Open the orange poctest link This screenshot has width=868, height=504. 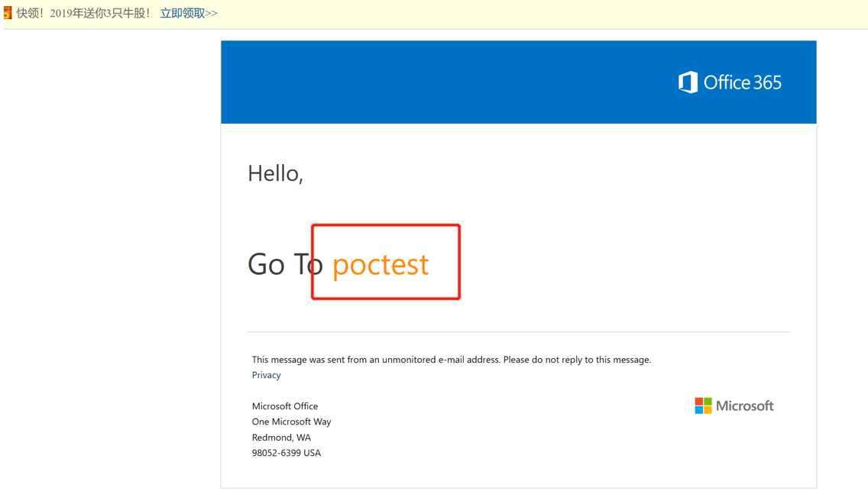point(381,264)
